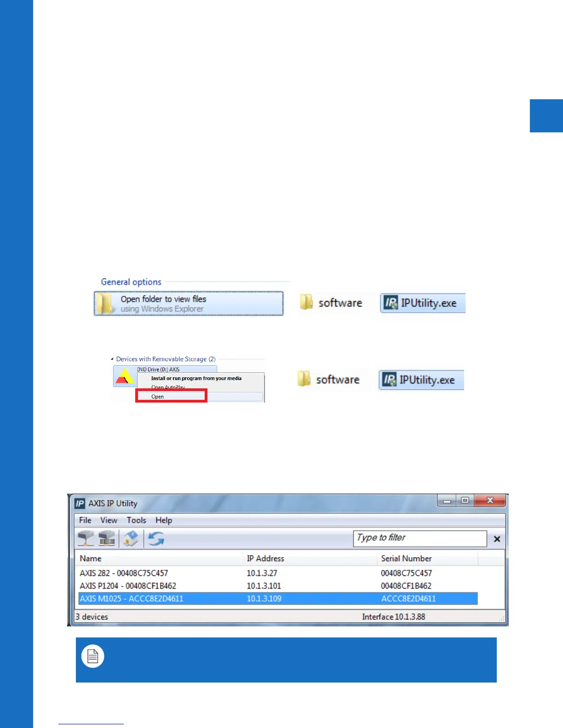Click the Assign IP using serial number icon
This screenshot has height=728, width=563.
pos(107,538)
